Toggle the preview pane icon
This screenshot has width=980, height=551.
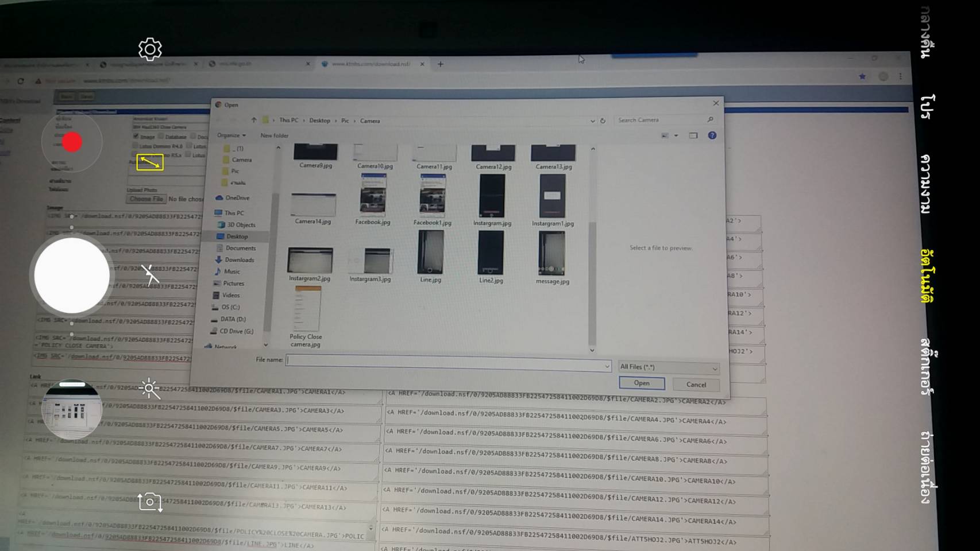point(693,135)
